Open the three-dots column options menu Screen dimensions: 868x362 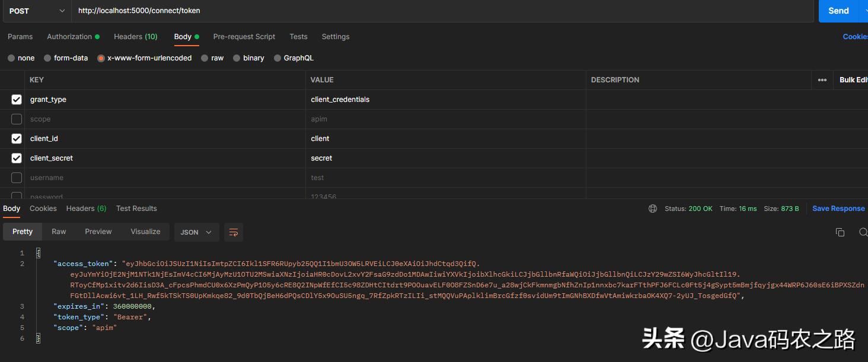point(822,80)
